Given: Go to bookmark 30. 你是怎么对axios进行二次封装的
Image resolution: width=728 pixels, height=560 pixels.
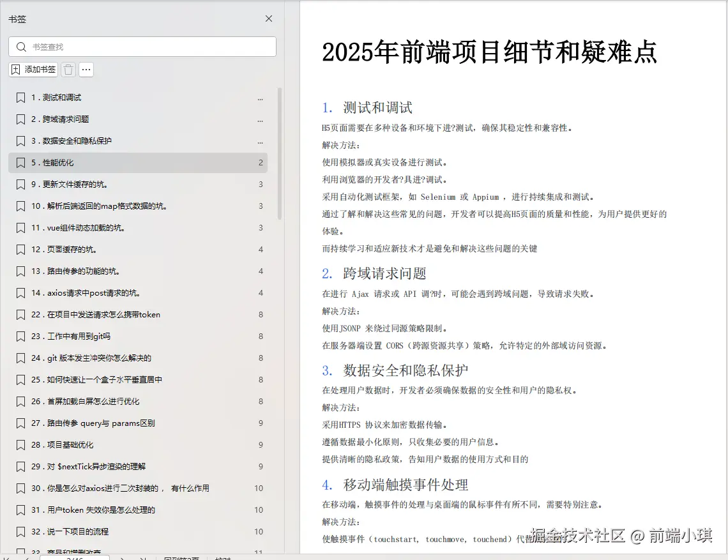Looking at the screenshot, I should [138, 488].
